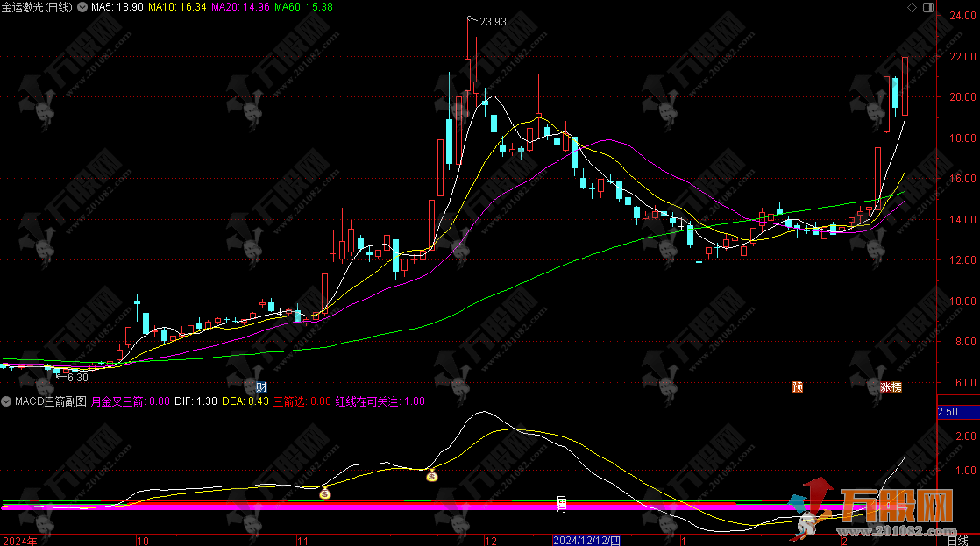Screen dimensions: 980x546
Task: Click the 12.00 price axis label
Action: pos(963,260)
